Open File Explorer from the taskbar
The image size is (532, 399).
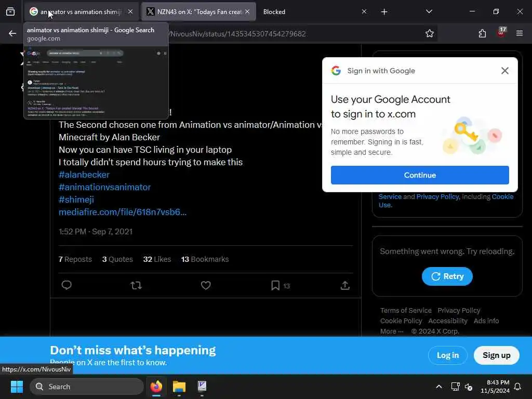coord(179,387)
